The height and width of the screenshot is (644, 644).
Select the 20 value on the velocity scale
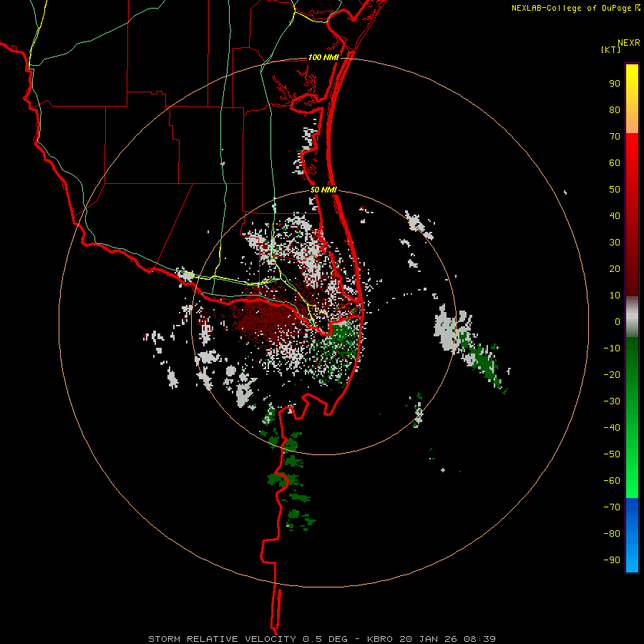tap(615, 269)
